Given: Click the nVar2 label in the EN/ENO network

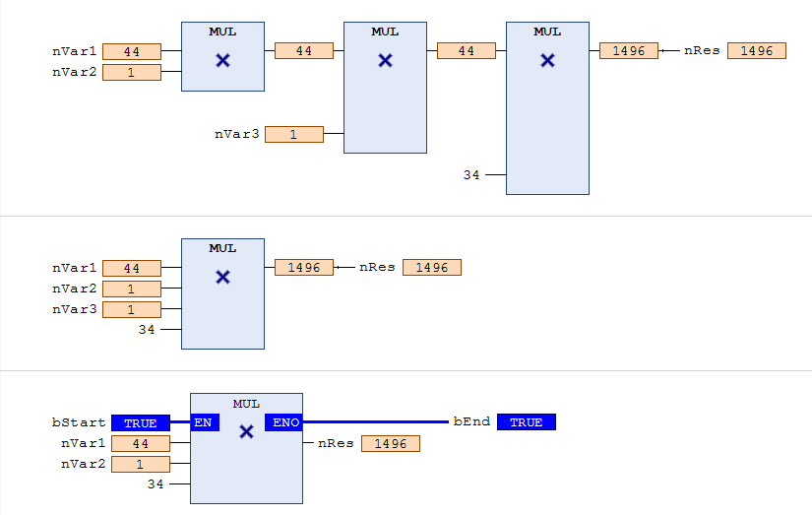Looking at the screenshot, I should click(83, 464).
